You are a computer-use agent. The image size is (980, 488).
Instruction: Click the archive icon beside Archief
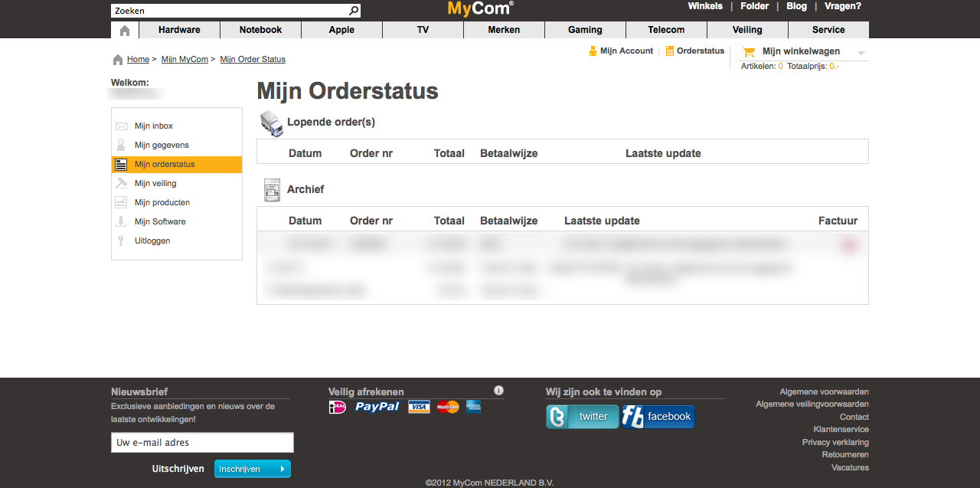[x=272, y=190]
